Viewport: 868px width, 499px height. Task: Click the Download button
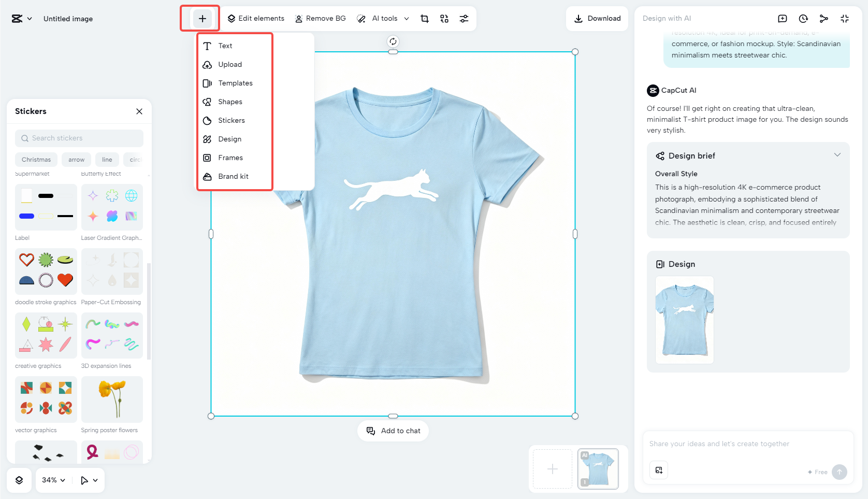pyautogui.click(x=597, y=19)
